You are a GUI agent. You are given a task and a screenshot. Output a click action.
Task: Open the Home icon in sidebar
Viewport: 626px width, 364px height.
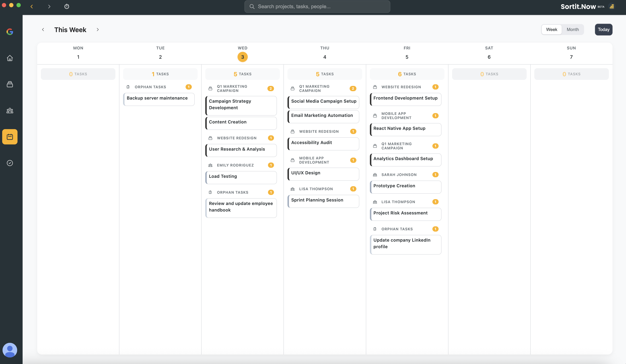click(x=10, y=58)
